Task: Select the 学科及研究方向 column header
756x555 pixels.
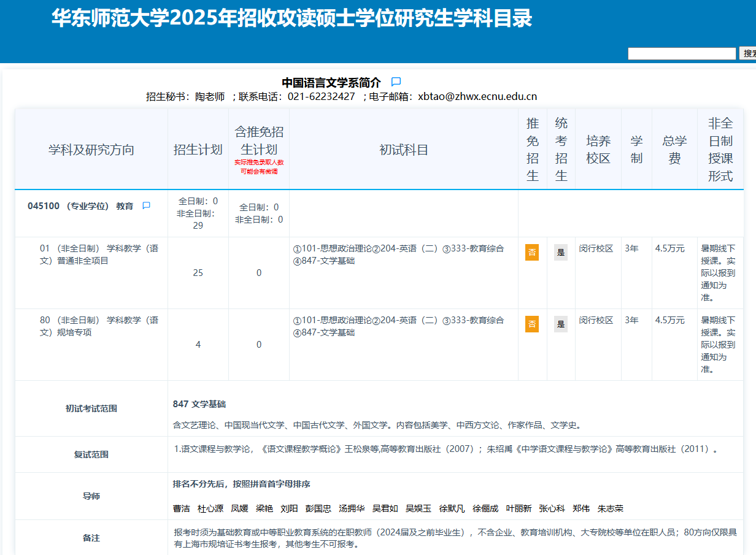Action: point(91,150)
